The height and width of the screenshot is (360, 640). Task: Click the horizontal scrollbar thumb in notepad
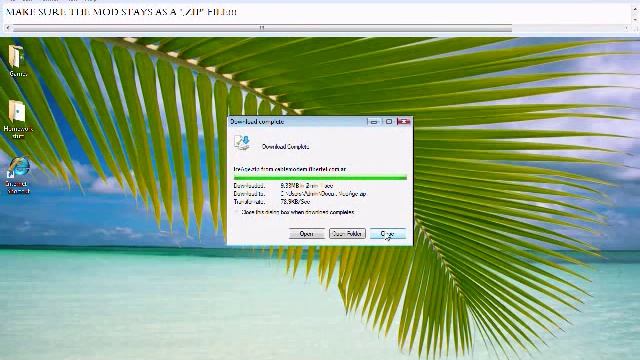[x=262, y=28]
